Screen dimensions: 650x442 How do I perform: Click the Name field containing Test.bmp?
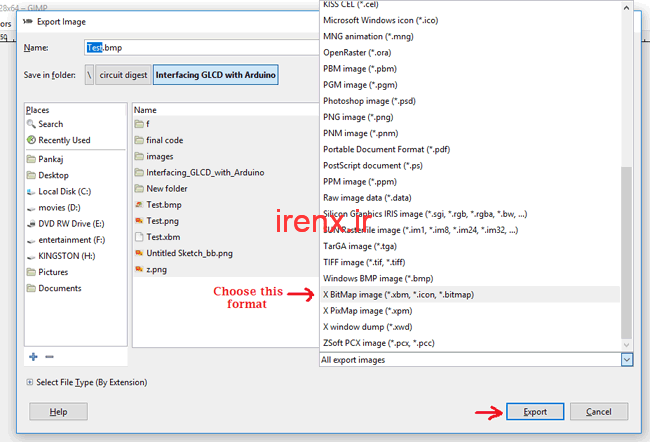click(x=201, y=48)
